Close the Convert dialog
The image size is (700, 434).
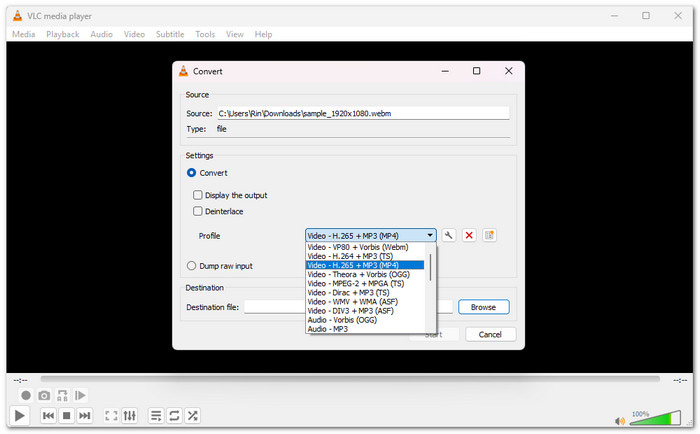[508, 71]
